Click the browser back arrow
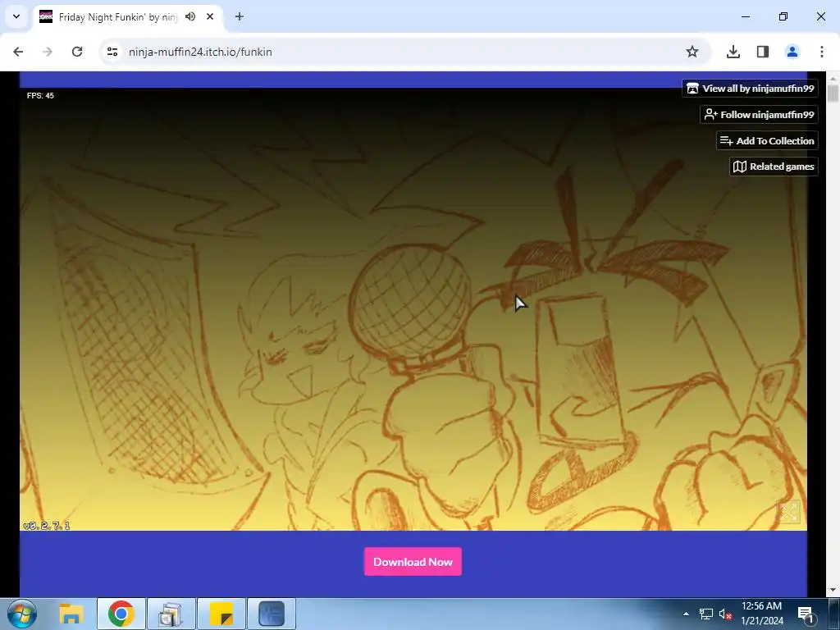This screenshot has height=630, width=840. click(x=18, y=52)
